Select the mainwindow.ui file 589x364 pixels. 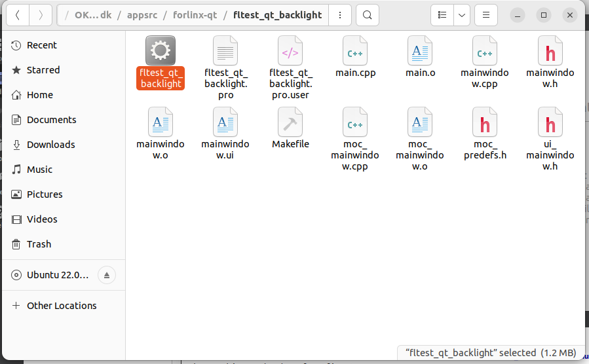coord(225,122)
